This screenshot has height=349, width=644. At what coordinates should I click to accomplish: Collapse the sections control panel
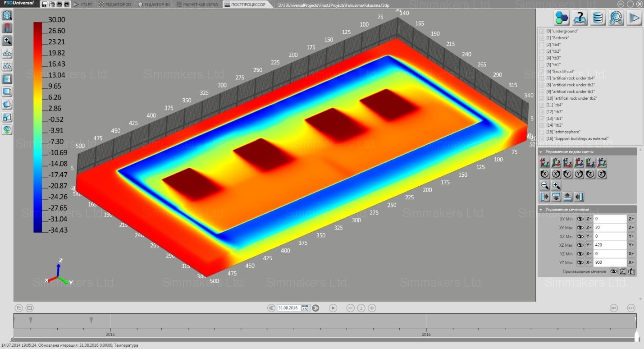pos(541,209)
